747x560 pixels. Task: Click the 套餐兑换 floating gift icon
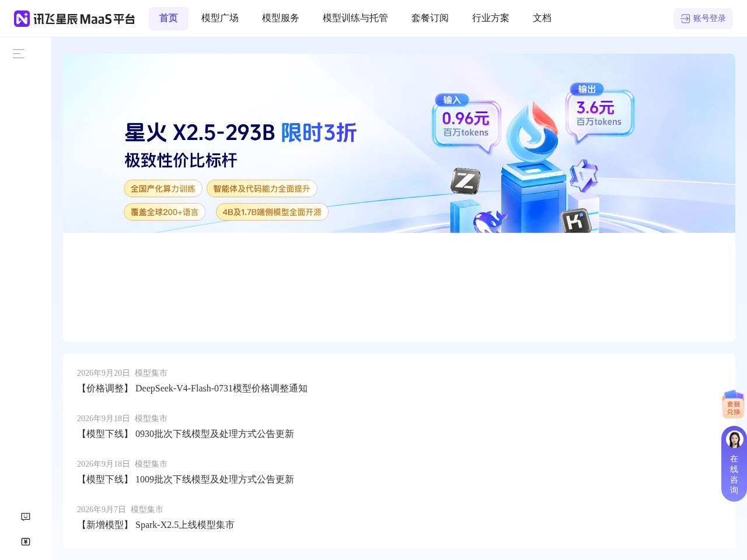point(734,404)
